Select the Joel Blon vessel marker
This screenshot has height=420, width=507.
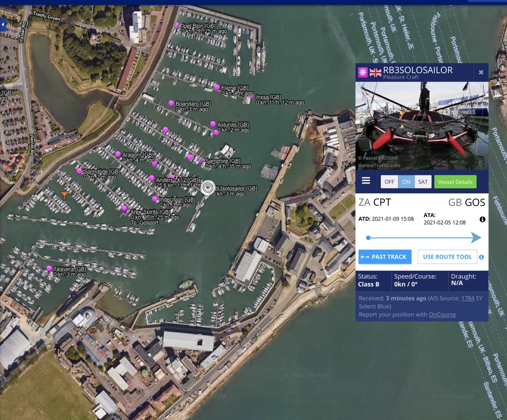(177, 25)
